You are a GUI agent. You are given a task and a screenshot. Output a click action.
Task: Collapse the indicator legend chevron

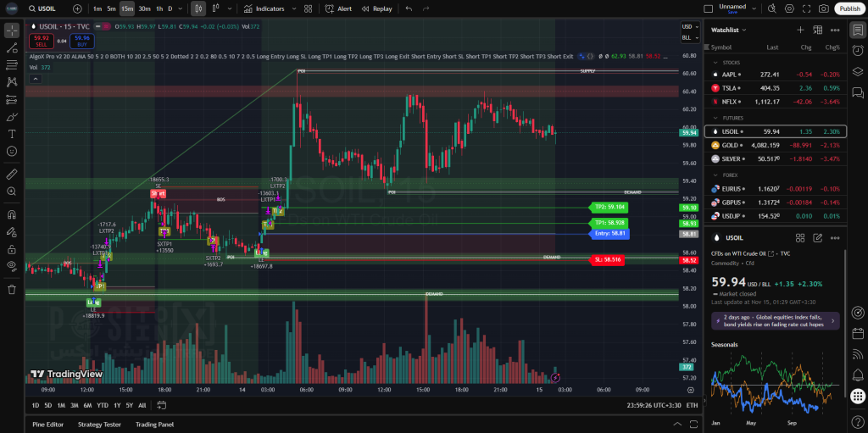click(34, 79)
